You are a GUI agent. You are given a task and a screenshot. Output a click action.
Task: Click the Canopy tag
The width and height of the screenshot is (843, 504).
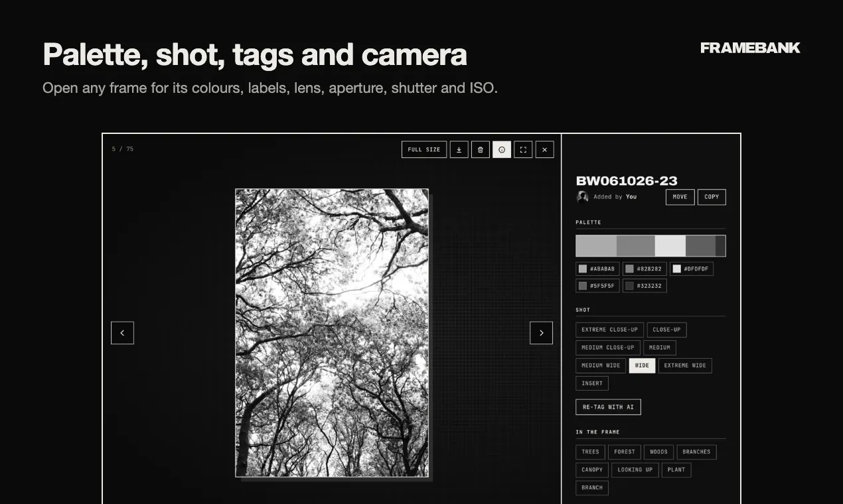click(x=592, y=470)
